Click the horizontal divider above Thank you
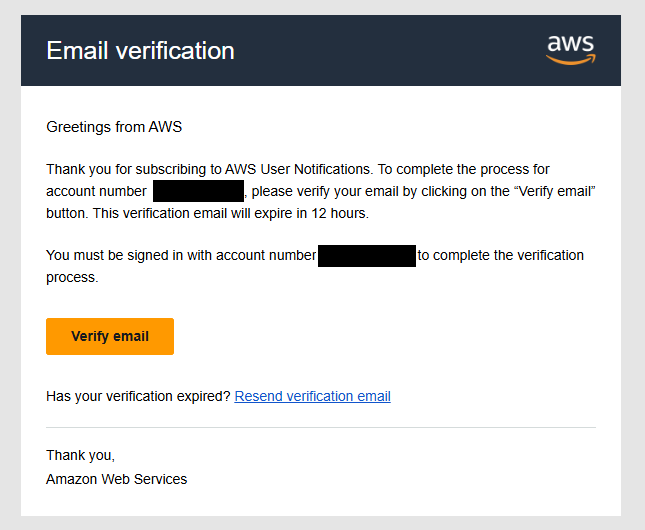645x530 pixels. tap(321, 428)
